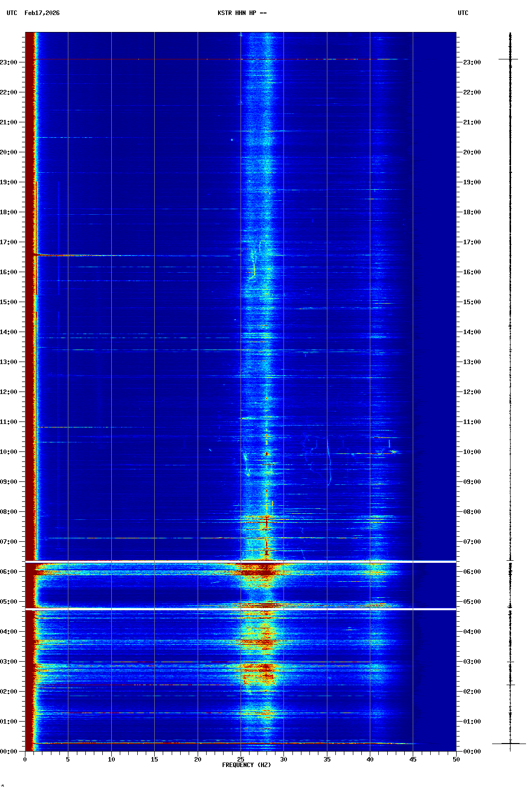532x791 pixels.
Task: Click the 25 Hz frequency tick label
Action: (241, 759)
